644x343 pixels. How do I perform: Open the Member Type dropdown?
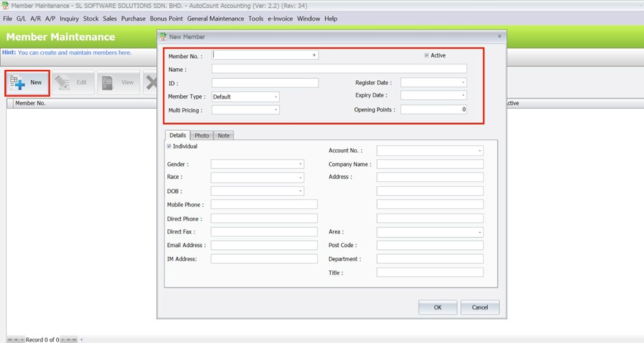pyautogui.click(x=275, y=97)
